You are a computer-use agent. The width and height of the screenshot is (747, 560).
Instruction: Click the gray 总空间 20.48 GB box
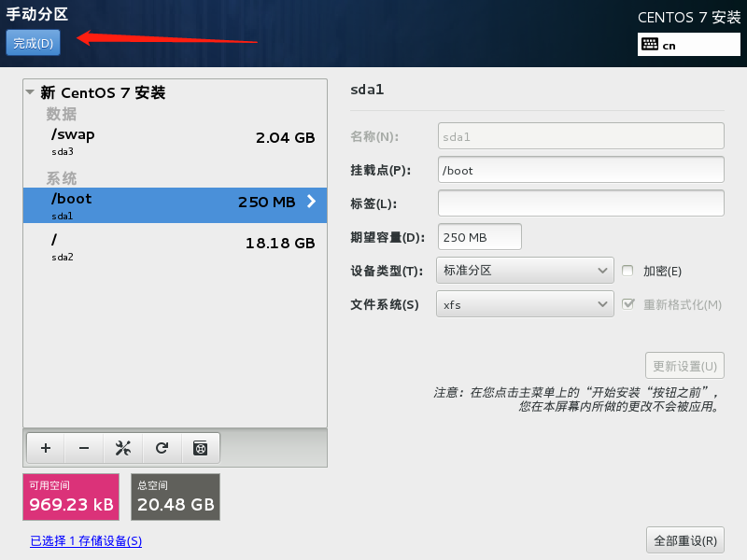[176, 497]
